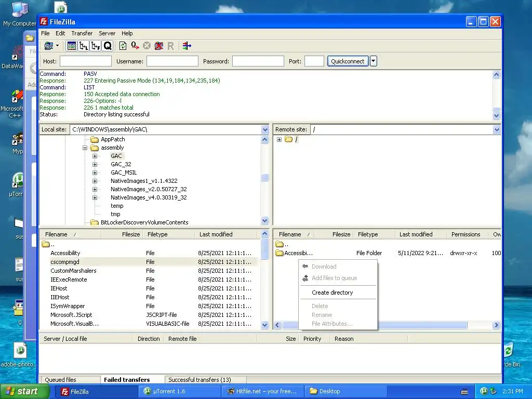Open Local site path dropdown
This screenshot has width=532, height=399.
tap(265, 129)
